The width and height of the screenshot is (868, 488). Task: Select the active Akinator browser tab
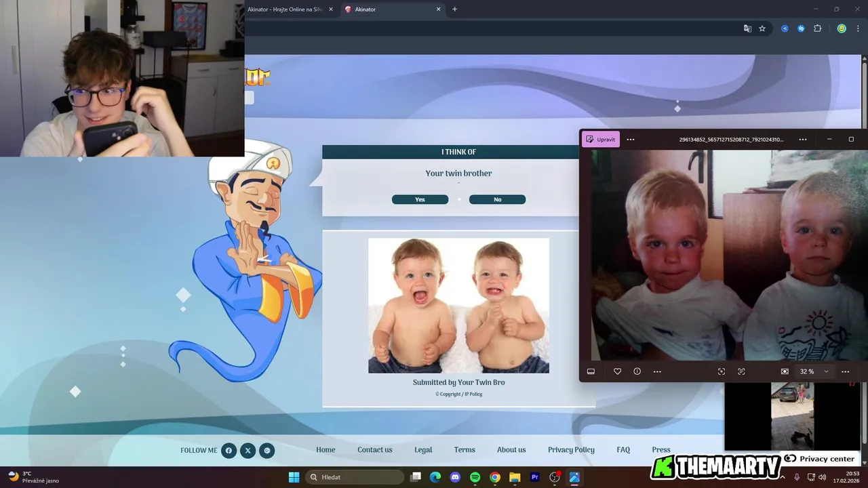tap(392, 9)
